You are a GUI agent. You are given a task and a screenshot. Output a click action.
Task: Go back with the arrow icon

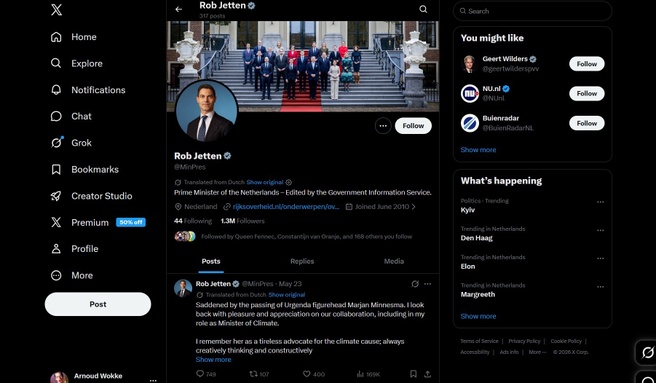(179, 9)
